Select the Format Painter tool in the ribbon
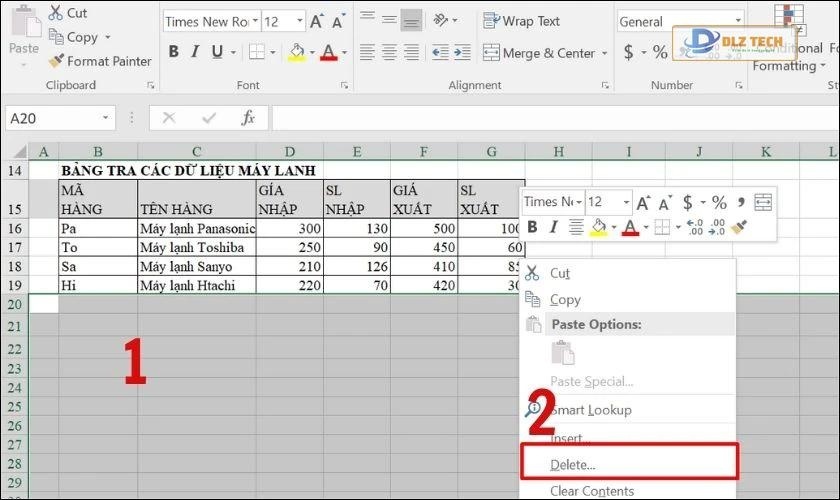Screen dimensions: 840x500 pos(100,61)
